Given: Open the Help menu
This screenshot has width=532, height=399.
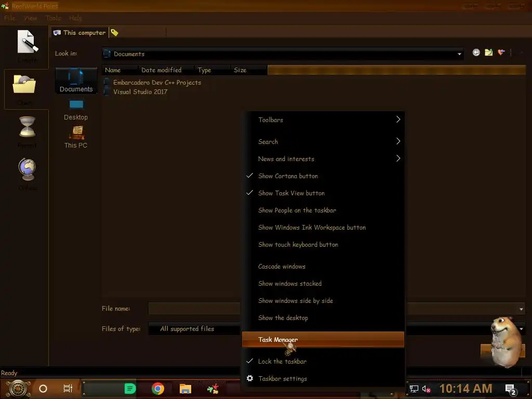Looking at the screenshot, I should 75,18.
